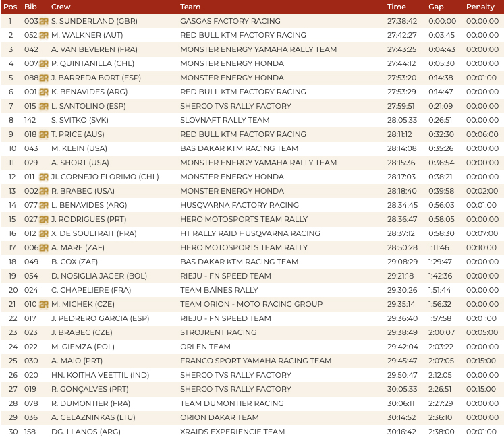Image resolution: width=504 pixels, height=439 pixels.
Task: Select crew name M. KLEIN (USA)
Action: point(79,148)
